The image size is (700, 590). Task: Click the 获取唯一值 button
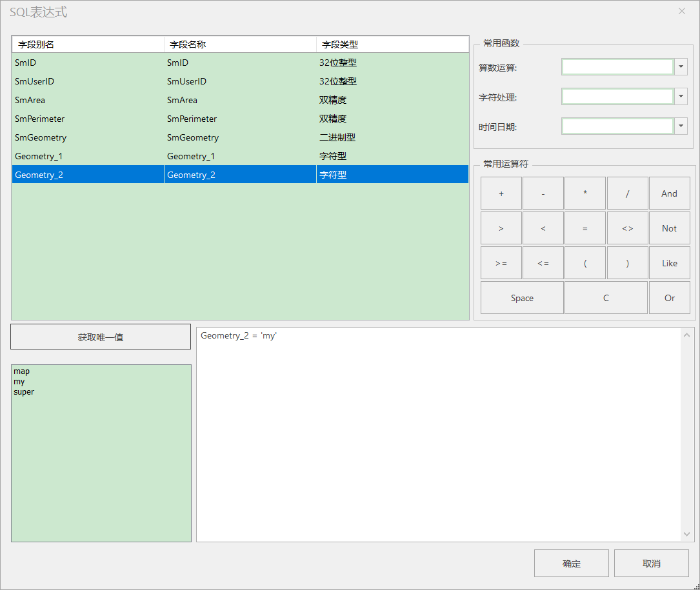101,337
